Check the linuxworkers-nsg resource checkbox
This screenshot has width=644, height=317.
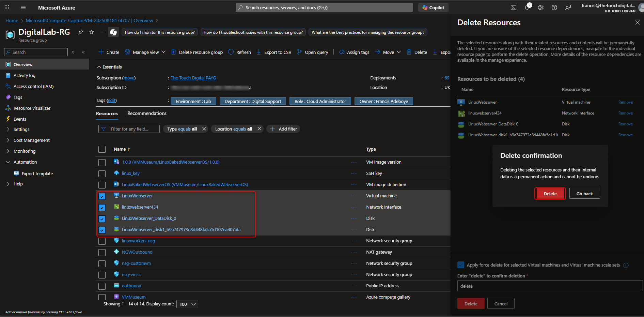[102, 241]
